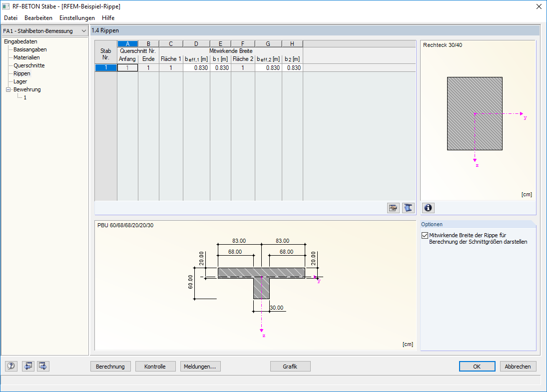Open the Hilfe menu
547x392 pixels.
coord(108,17)
